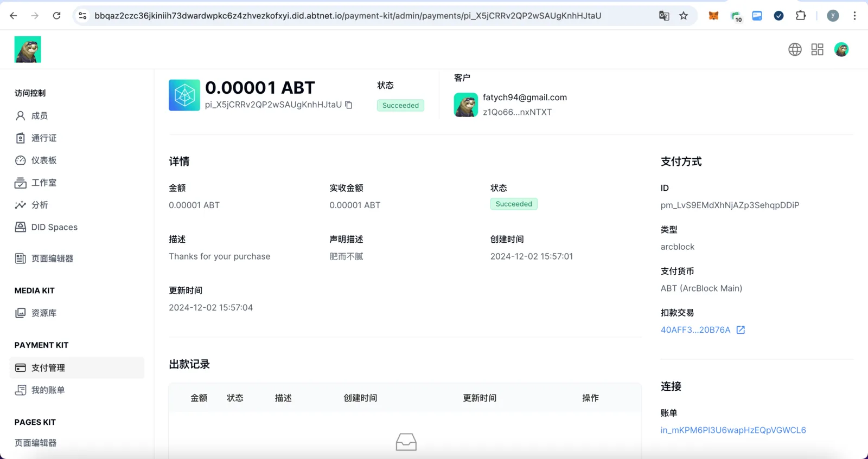Screen dimensions: 868x459
Task: Click the 金额 value 0.00001 ABT in 详情
Action: (194, 205)
